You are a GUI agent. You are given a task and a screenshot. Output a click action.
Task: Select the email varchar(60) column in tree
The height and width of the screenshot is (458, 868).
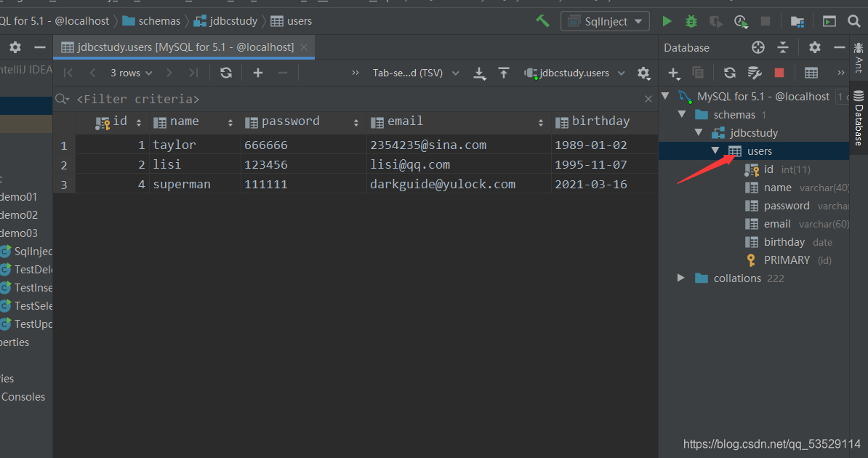[797, 224]
